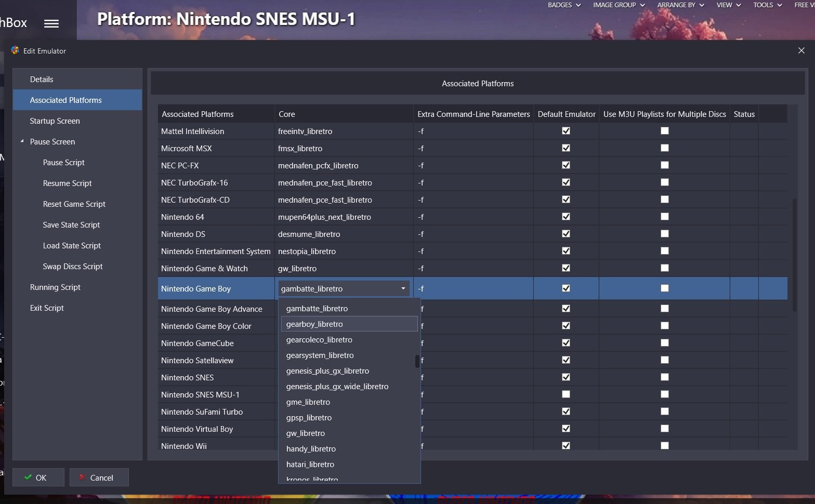Toggle gambatte_libretro core dropdown arrow
The height and width of the screenshot is (504, 815).
click(x=403, y=288)
